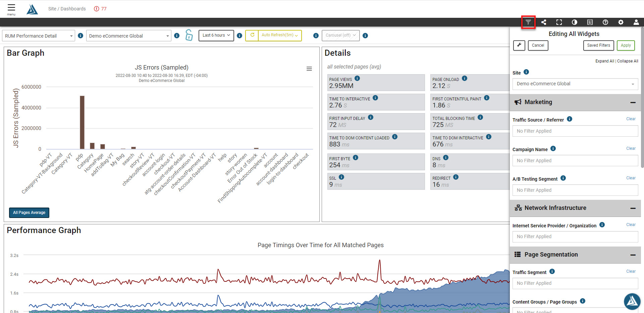Open the help question mark icon
The height and width of the screenshot is (313, 644).
click(605, 22)
